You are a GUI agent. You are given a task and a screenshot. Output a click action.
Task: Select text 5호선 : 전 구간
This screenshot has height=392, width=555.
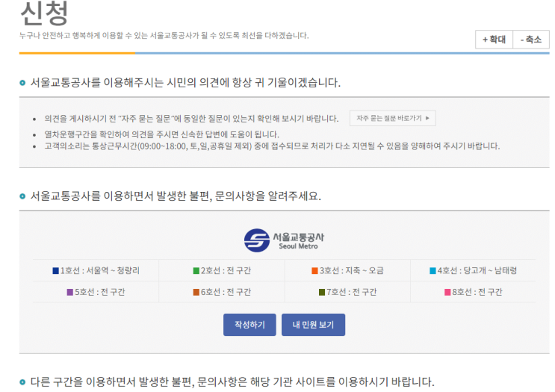point(100,292)
